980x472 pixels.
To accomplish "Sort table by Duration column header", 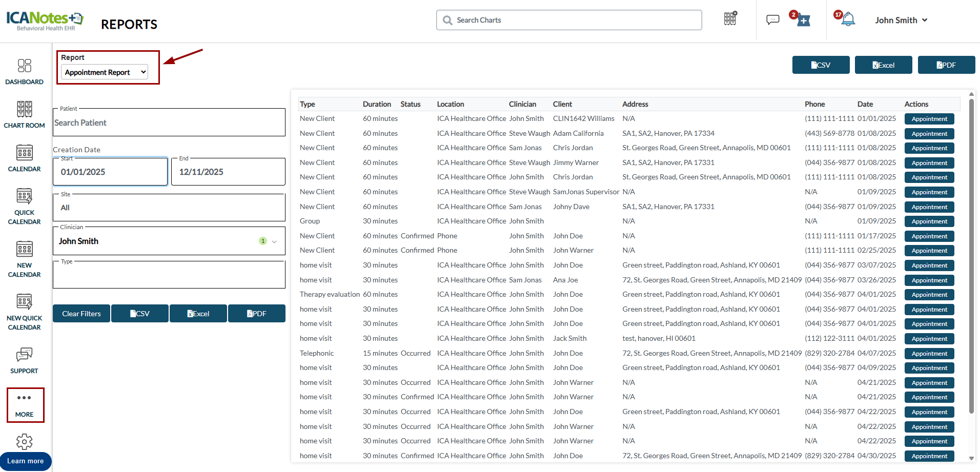I will 377,104.
